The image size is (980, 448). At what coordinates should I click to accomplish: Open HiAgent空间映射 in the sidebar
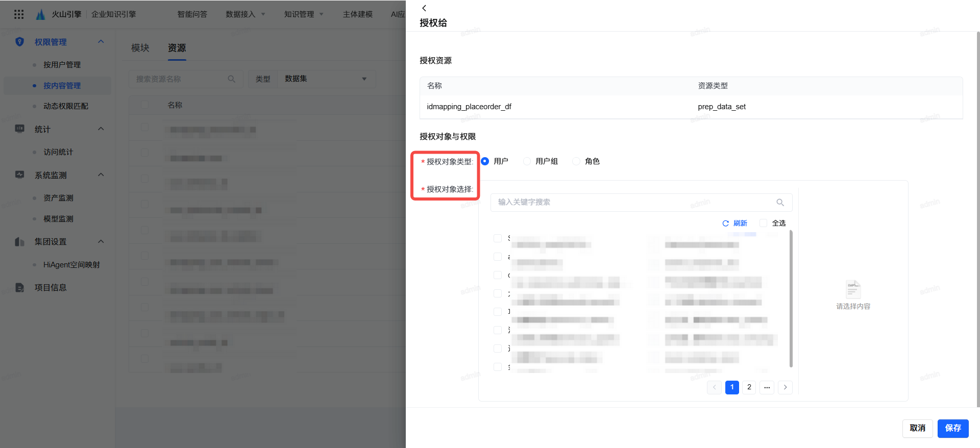pos(71,265)
